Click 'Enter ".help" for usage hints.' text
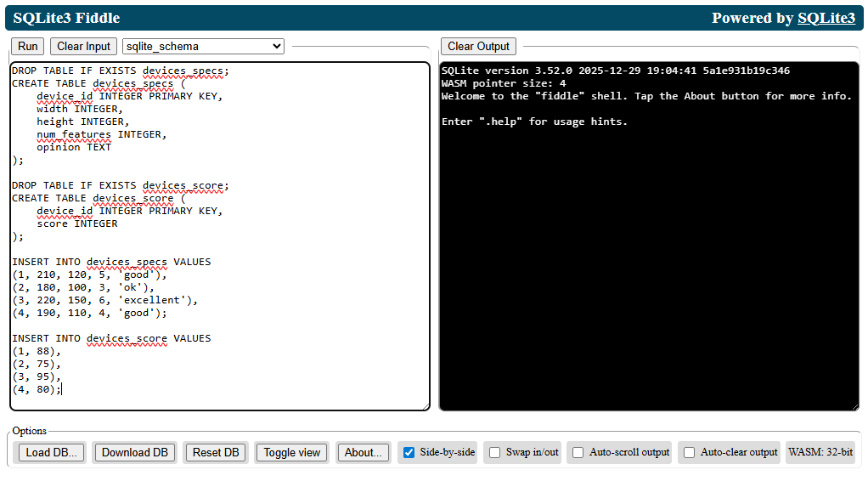 (534, 122)
